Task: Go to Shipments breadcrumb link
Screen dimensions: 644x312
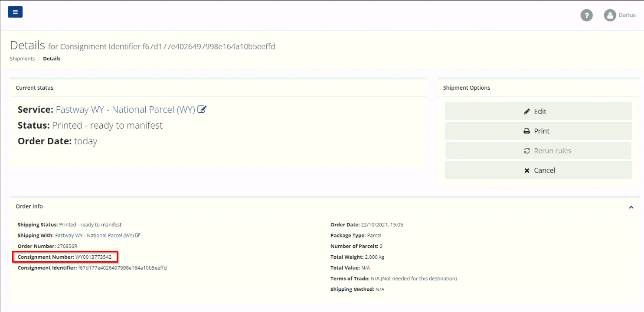Action: pyautogui.click(x=22, y=58)
